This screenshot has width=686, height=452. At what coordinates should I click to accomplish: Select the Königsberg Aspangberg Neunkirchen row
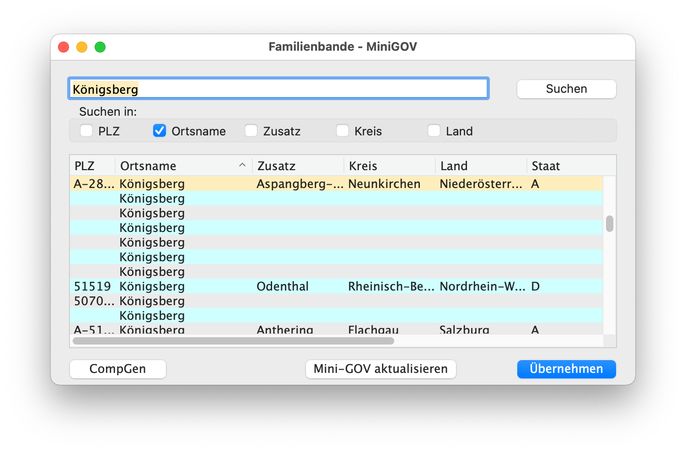300,184
